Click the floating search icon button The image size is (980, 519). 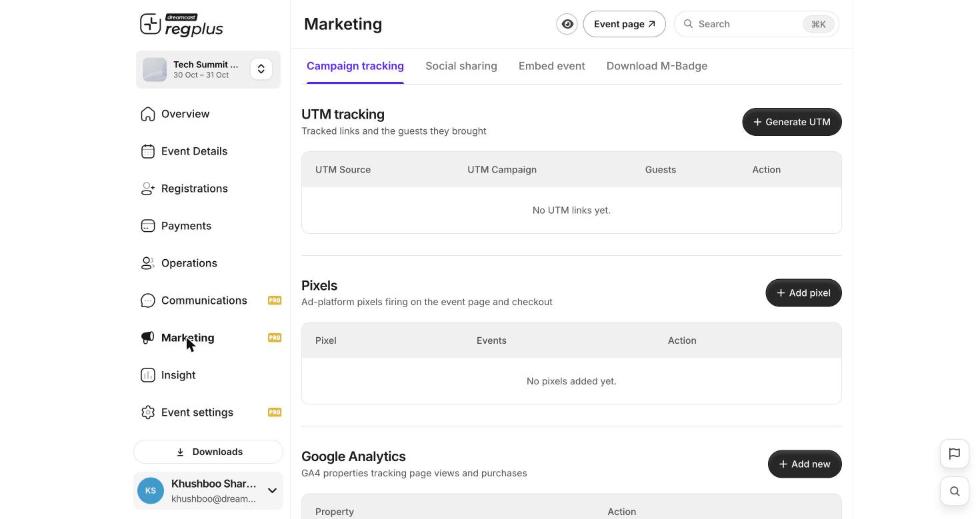[x=955, y=491]
